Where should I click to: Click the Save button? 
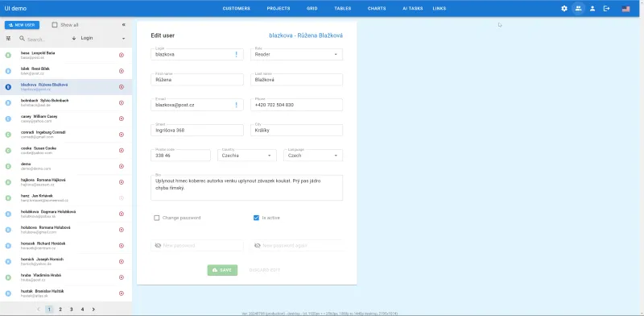pos(222,270)
